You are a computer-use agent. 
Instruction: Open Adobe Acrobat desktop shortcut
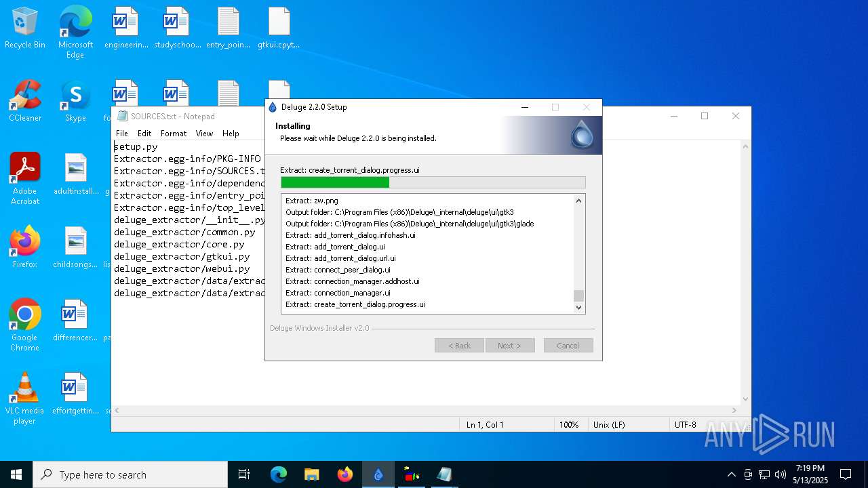point(25,179)
